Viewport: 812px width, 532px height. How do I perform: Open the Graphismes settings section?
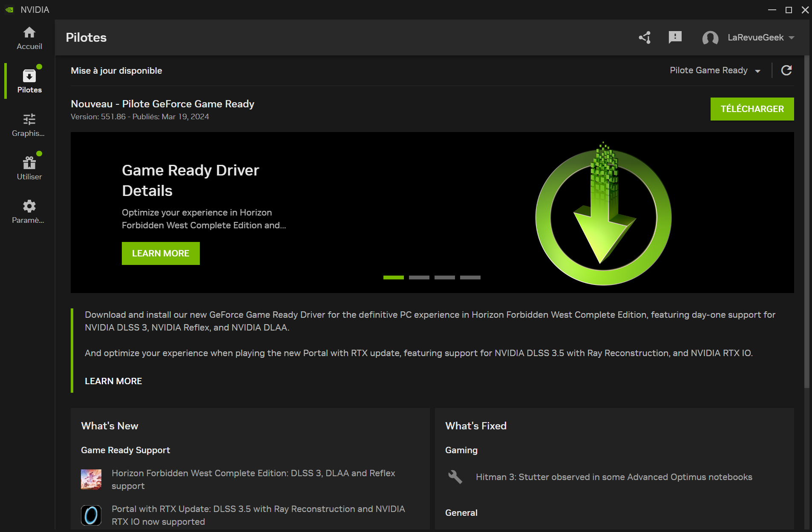click(x=29, y=125)
